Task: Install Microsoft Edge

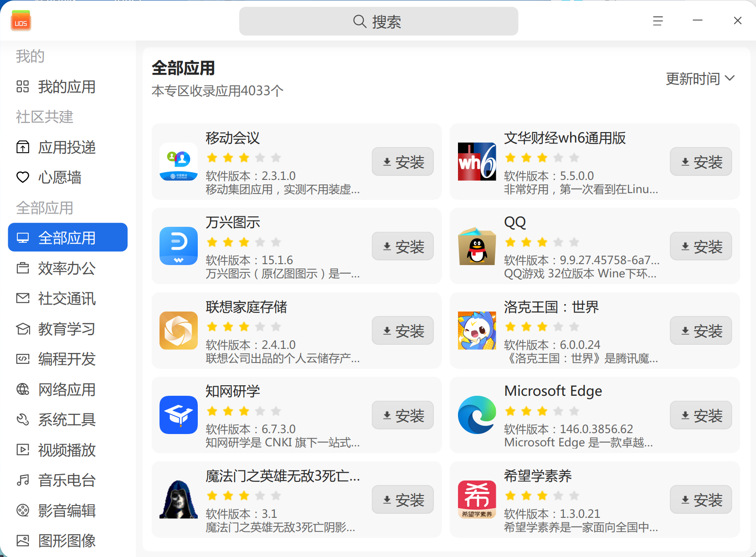Action: click(700, 415)
